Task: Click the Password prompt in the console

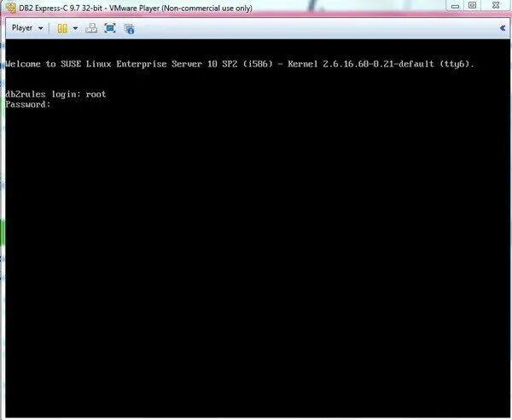Action: coord(28,104)
